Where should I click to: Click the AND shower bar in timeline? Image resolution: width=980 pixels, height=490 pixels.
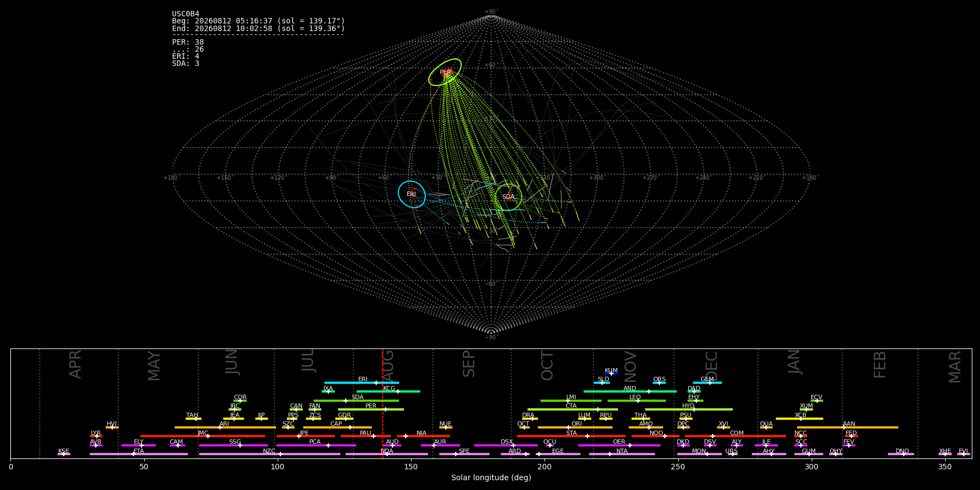(x=630, y=391)
